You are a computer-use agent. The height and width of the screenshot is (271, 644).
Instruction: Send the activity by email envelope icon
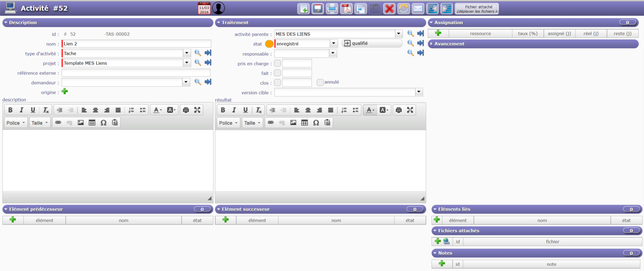(418, 8)
